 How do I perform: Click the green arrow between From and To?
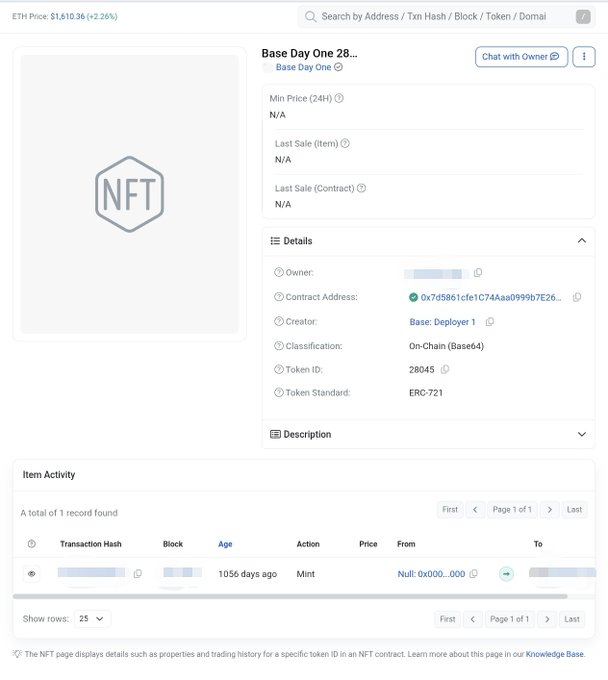tap(506, 574)
